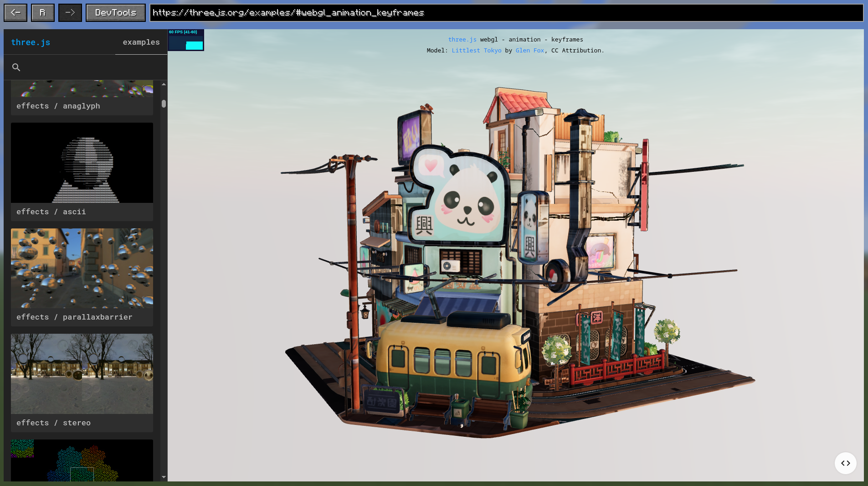This screenshot has width=868, height=486.
Task: Open the three.js link in viewer header
Action: (x=462, y=40)
